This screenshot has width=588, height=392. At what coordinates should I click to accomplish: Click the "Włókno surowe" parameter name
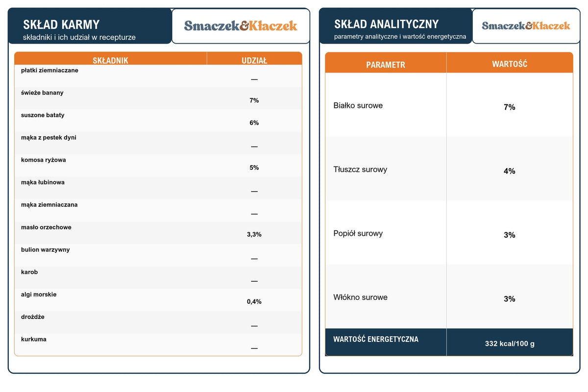(x=360, y=297)
